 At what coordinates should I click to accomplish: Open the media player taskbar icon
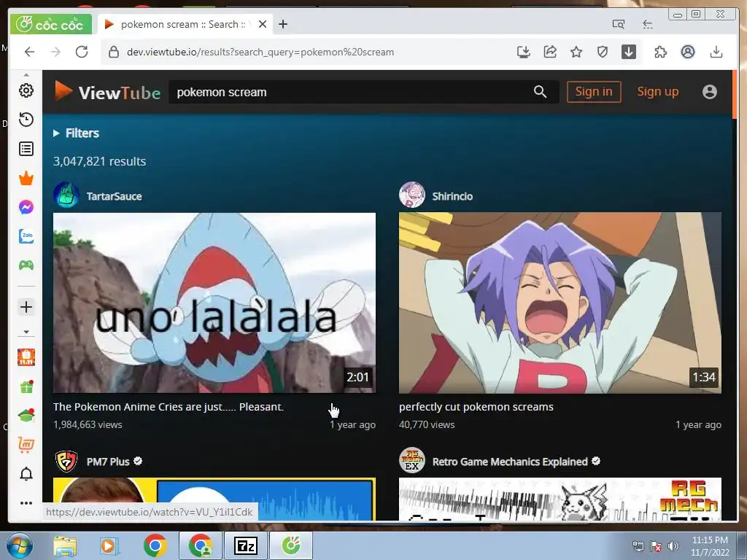pyautogui.click(x=109, y=545)
